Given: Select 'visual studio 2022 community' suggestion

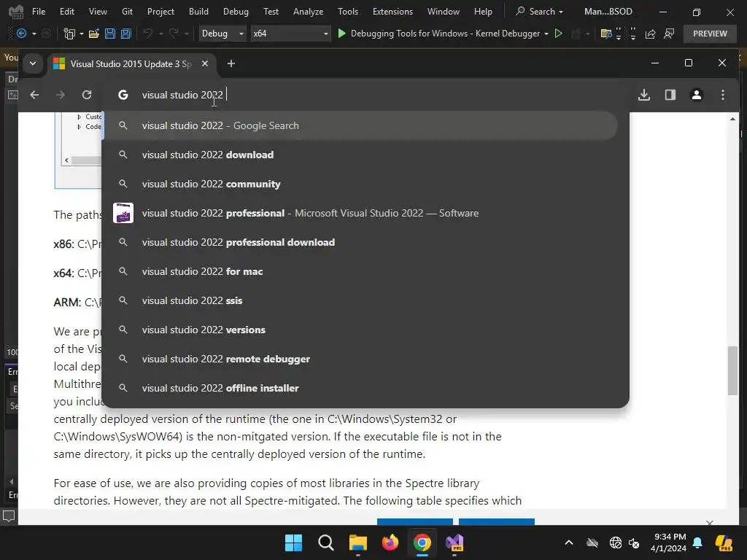Looking at the screenshot, I should coord(360,184).
